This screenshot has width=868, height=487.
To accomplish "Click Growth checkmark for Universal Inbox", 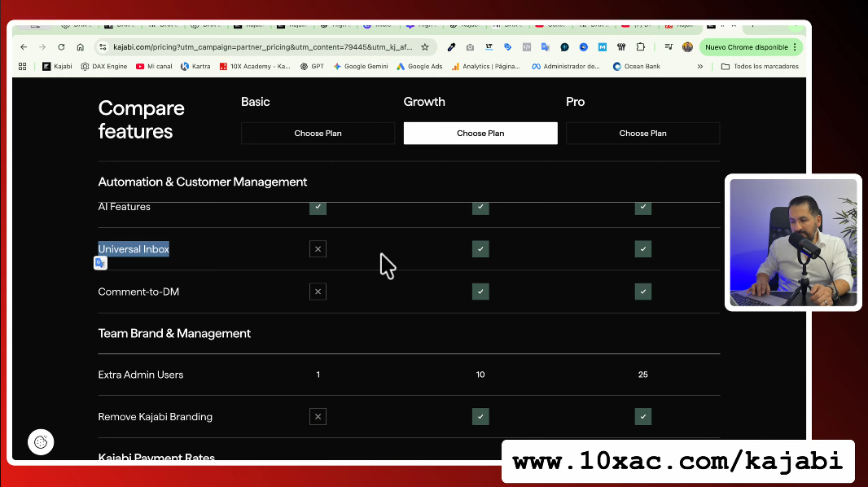I will 480,249.
